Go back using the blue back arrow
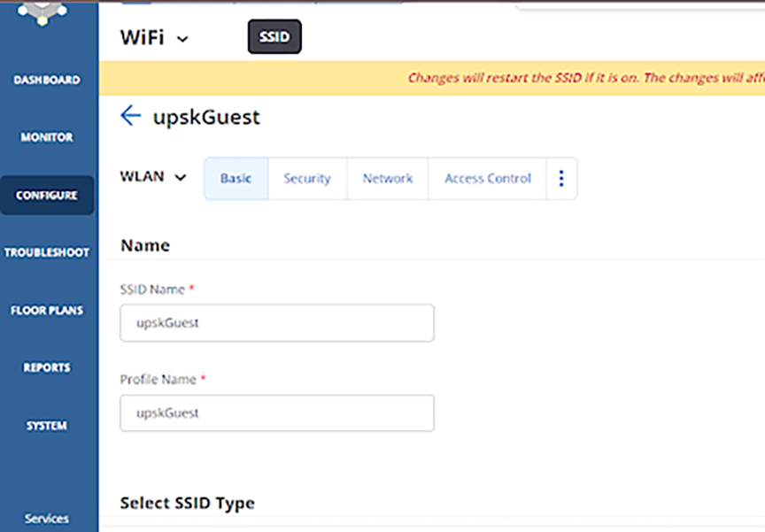This screenshot has height=532, width=765. tap(130, 115)
